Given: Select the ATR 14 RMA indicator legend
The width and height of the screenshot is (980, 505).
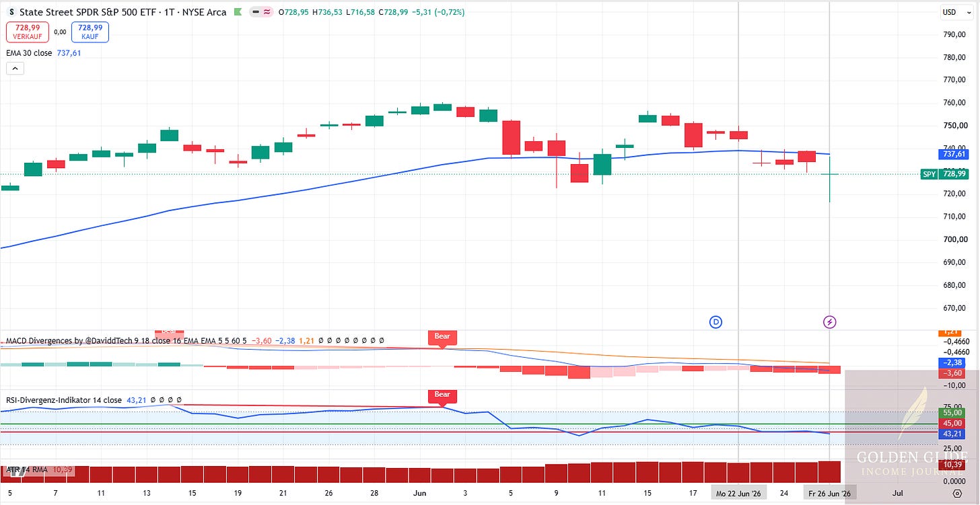Looking at the screenshot, I should click(28, 469).
